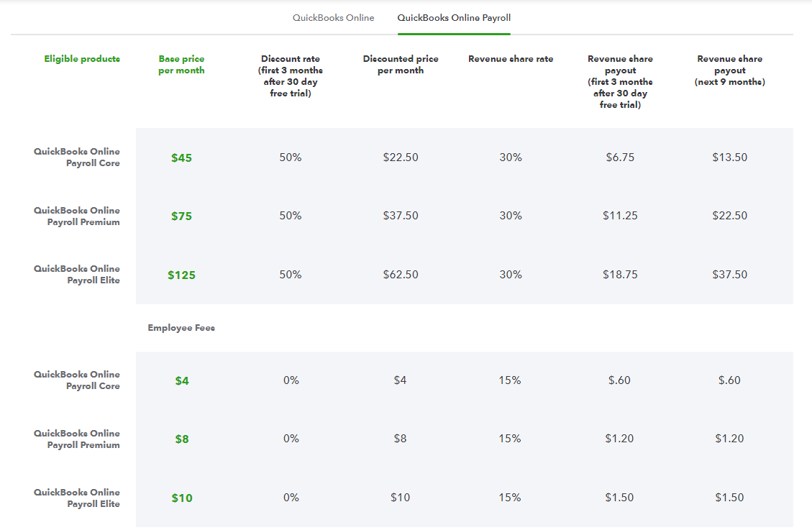Click the $125 base price
Viewport: 812px width, 530px height.
click(181, 275)
